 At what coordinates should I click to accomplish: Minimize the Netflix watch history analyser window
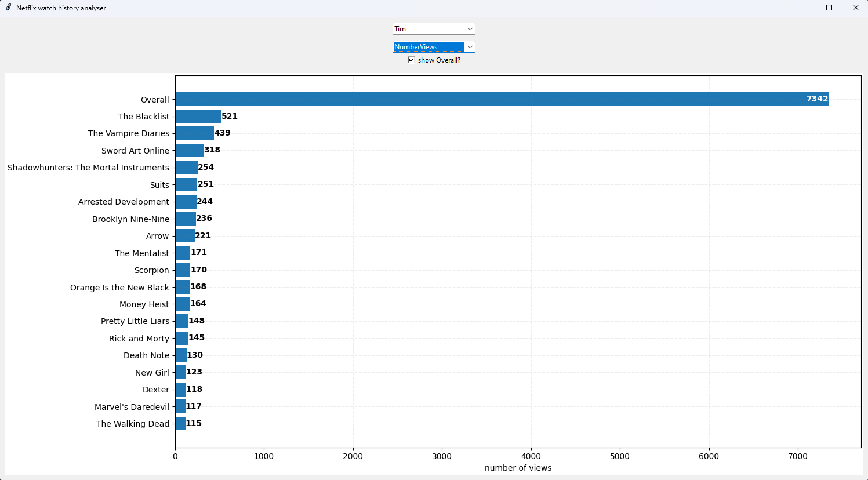[x=803, y=8]
